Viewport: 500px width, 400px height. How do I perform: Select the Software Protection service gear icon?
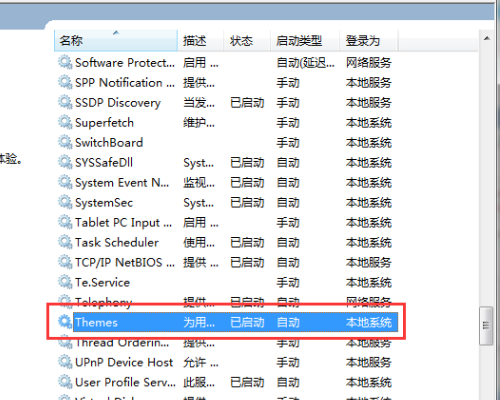coord(65,63)
